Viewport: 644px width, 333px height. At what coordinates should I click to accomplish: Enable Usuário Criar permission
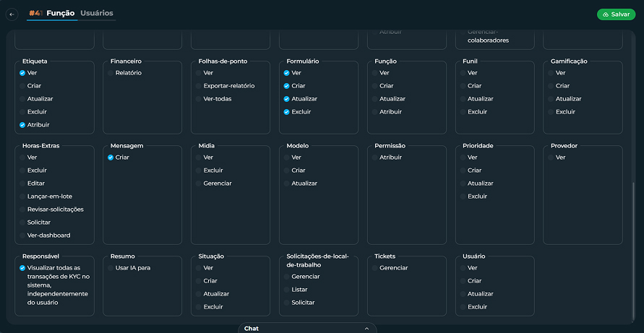[463, 281]
